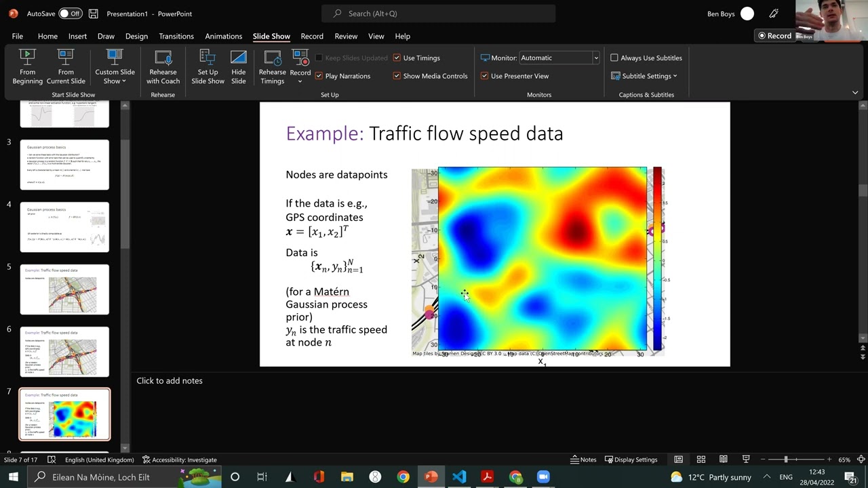The height and width of the screenshot is (488, 868).
Task: Click the Hide Slide button
Action: [x=238, y=67]
